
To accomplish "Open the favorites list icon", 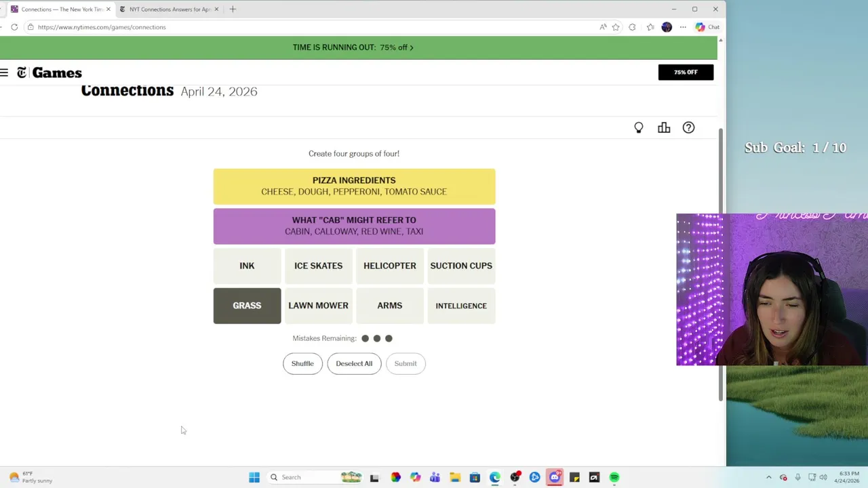I will point(650,27).
